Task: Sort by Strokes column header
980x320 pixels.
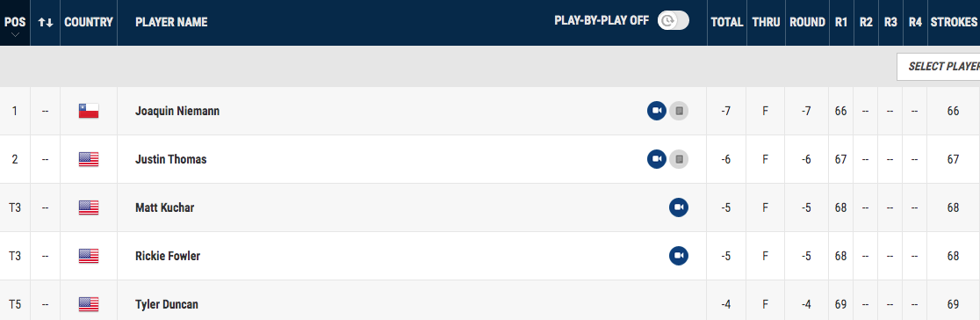Action: pyautogui.click(x=954, y=22)
